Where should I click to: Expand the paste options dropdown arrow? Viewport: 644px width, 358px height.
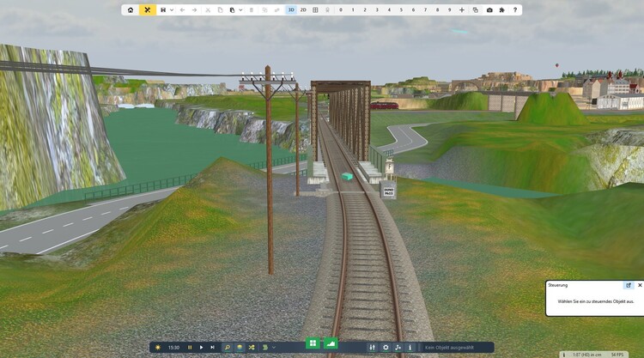tap(239, 9)
